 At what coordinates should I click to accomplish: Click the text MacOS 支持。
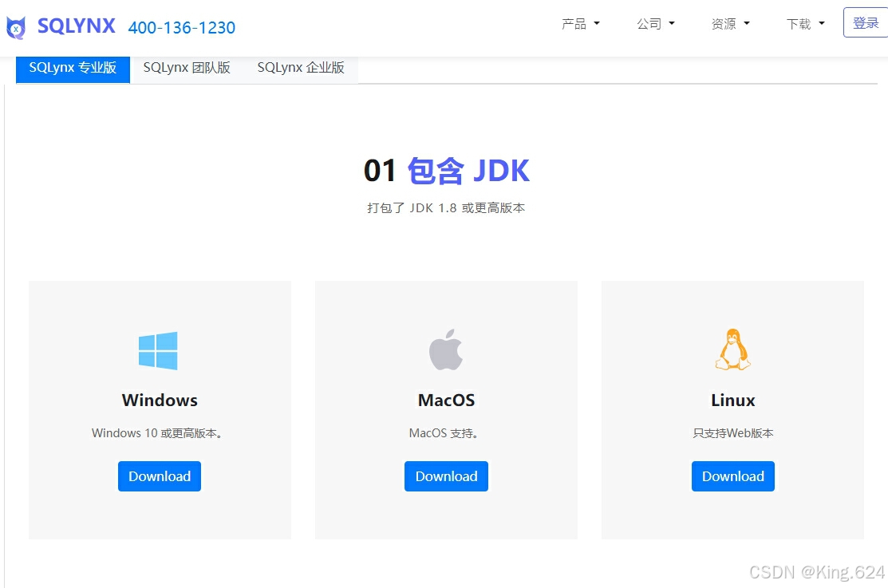tap(444, 433)
